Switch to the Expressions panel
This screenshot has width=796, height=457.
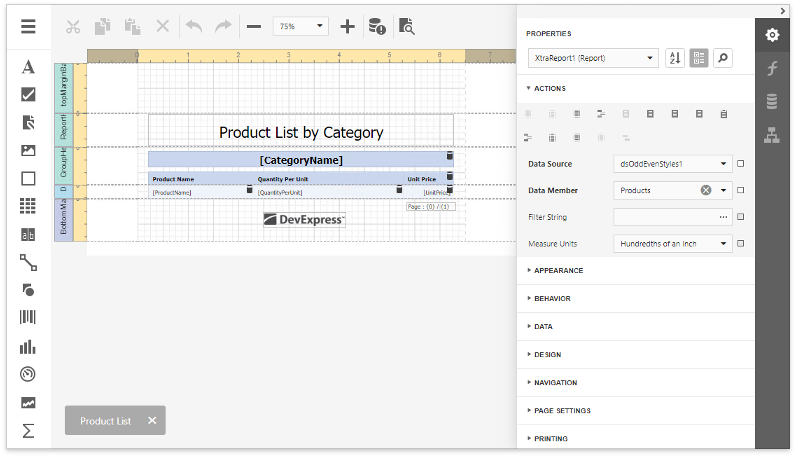[772, 68]
